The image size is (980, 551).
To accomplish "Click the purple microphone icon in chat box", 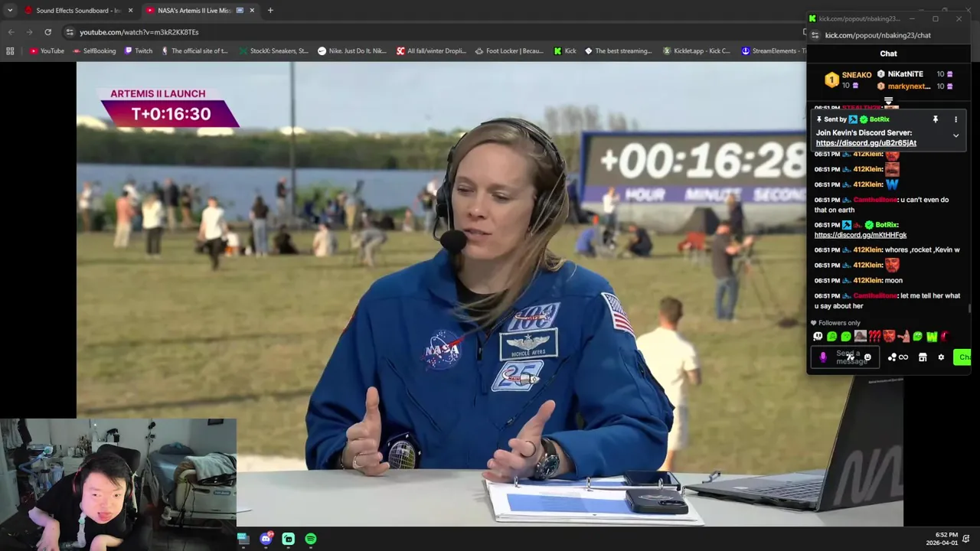I will (x=823, y=357).
